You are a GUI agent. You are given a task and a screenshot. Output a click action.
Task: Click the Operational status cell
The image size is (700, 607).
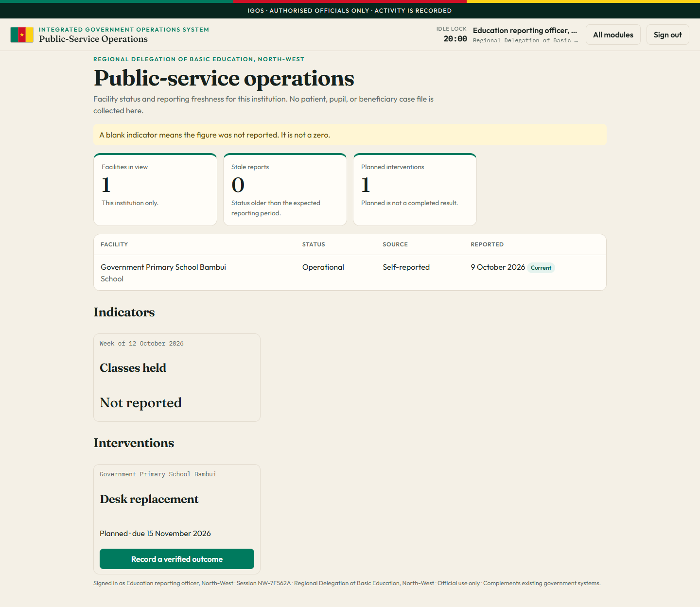[x=323, y=267]
